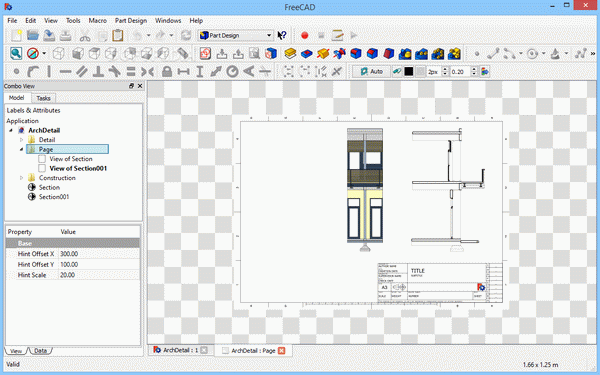The height and width of the screenshot is (375, 600).
Task: Open a file with the folder icon
Action: pos(33,35)
